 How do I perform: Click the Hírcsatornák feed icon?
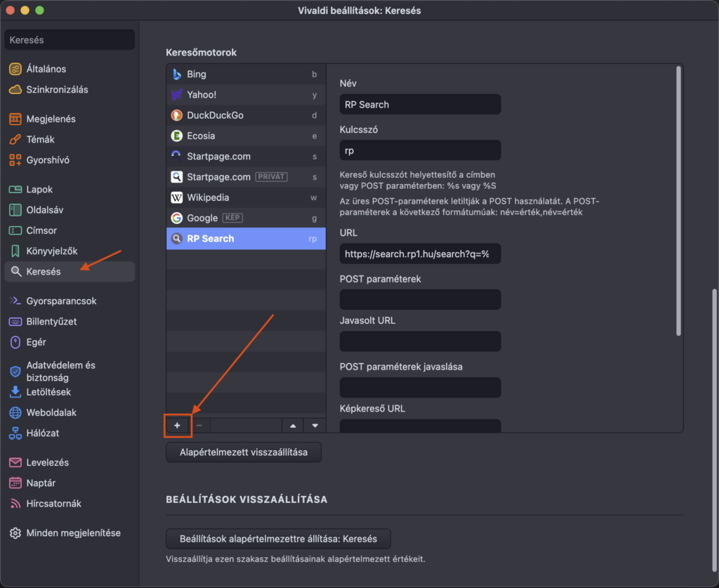point(15,504)
